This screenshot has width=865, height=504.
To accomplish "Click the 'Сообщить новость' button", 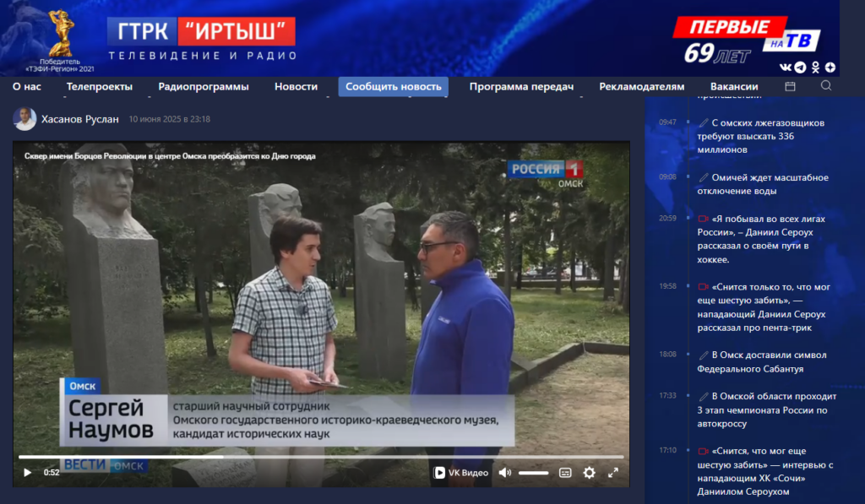I will (x=394, y=87).
